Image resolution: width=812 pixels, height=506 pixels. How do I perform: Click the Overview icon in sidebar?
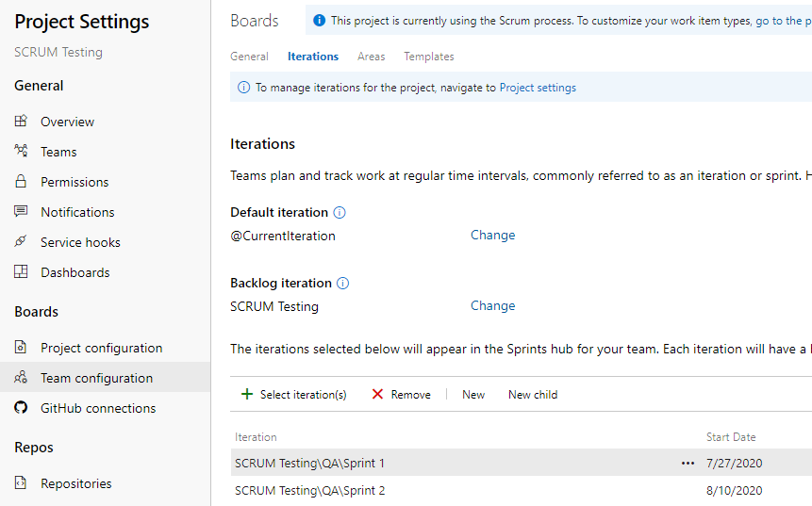21,121
